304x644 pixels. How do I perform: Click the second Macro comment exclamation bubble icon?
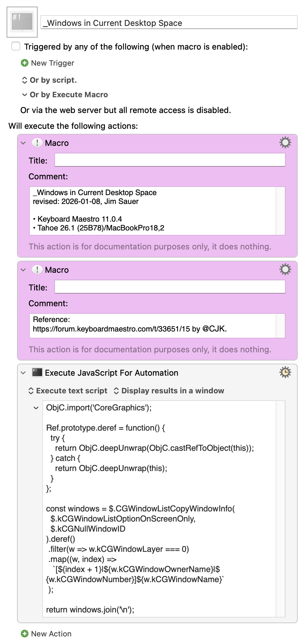37,270
